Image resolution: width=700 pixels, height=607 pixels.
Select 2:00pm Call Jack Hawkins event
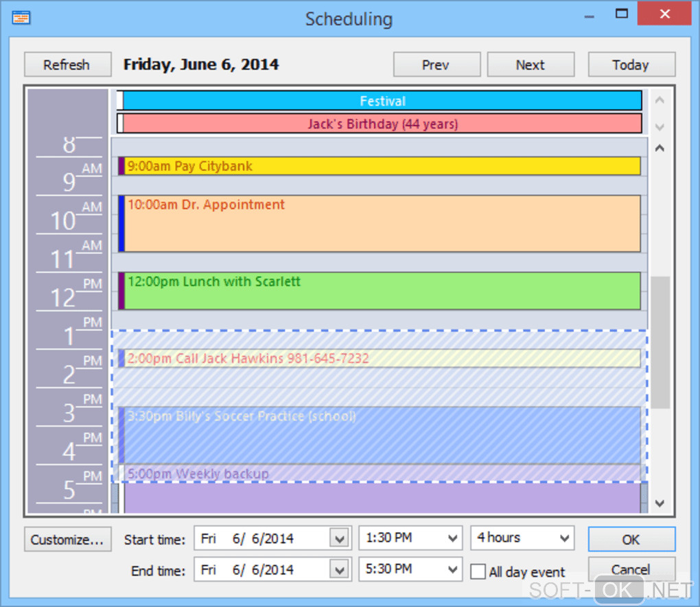(x=380, y=359)
